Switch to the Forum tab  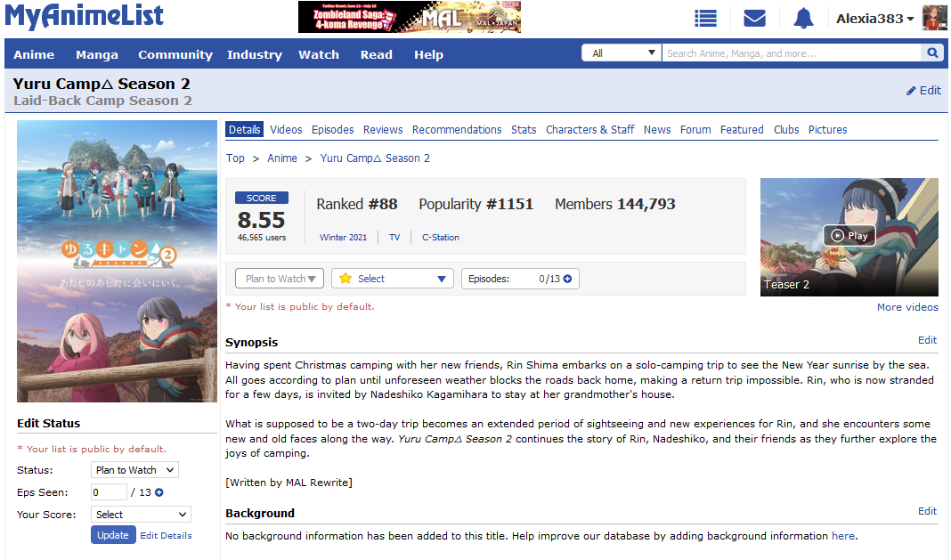tap(695, 129)
